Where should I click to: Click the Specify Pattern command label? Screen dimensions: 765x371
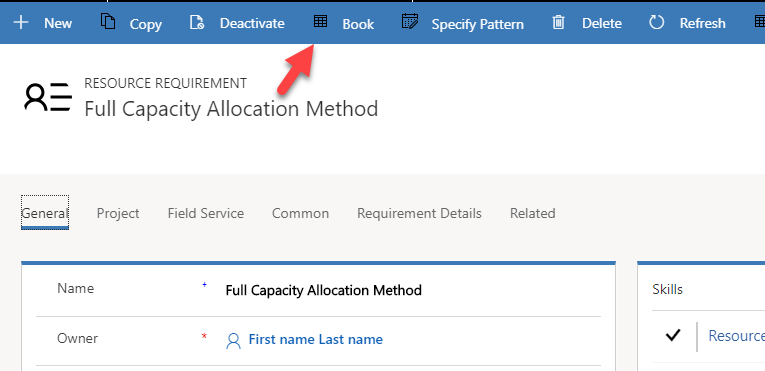[478, 24]
